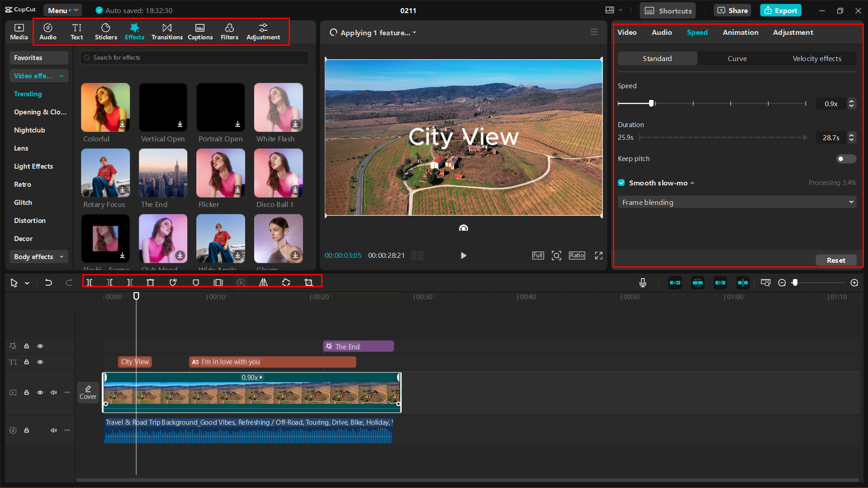The width and height of the screenshot is (868, 488).
Task: Click the Share button
Action: pyautogui.click(x=733, y=10)
